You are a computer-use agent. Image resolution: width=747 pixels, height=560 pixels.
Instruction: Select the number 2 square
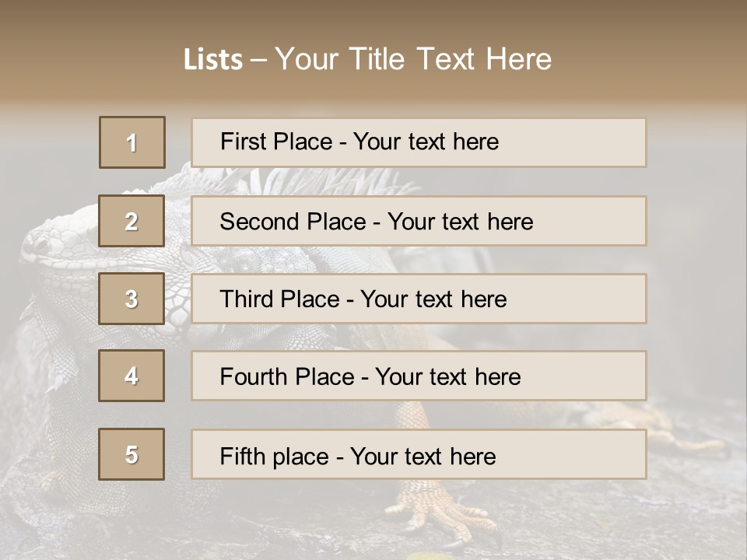(132, 221)
